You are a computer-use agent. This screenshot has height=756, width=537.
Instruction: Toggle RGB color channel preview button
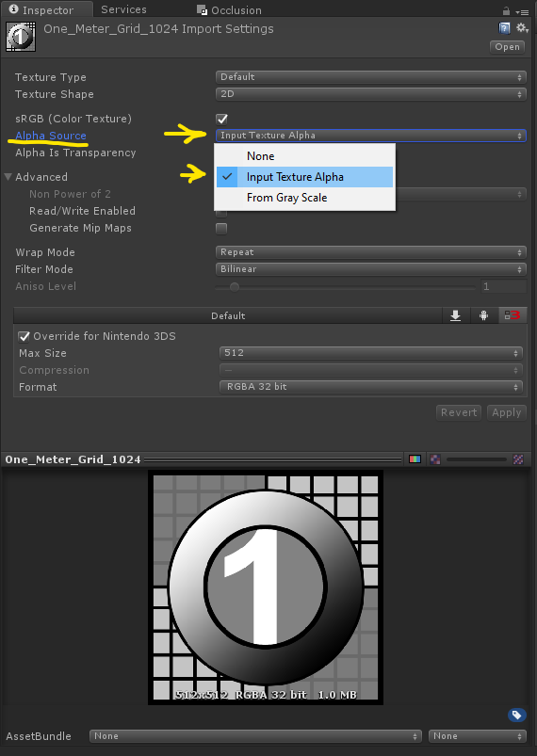(x=415, y=459)
